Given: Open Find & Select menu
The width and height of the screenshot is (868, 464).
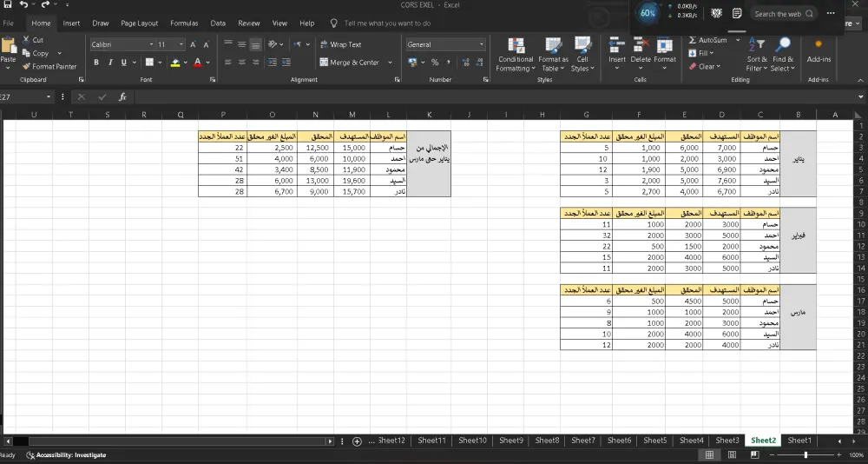Looking at the screenshot, I should click(783, 55).
